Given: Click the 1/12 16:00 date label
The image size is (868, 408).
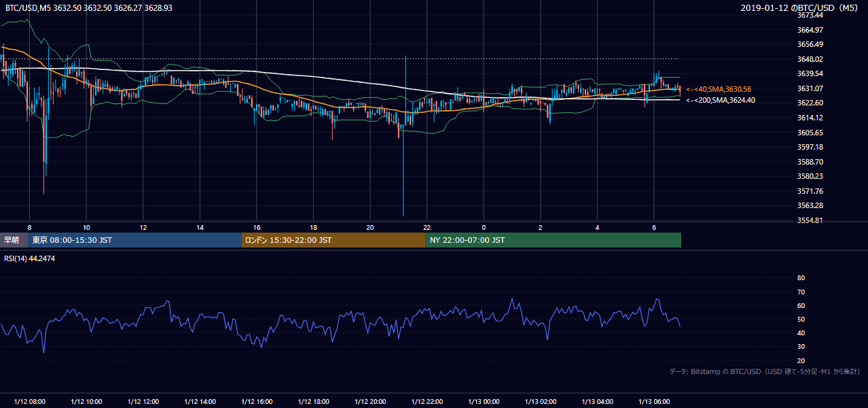Looking at the screenshot, I should (x=257, y=401).
